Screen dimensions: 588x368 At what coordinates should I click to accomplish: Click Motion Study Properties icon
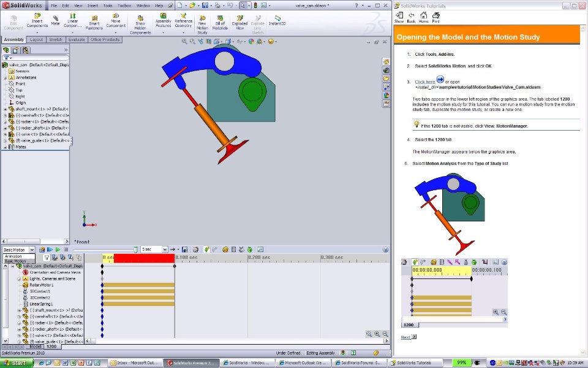point(261,250)
